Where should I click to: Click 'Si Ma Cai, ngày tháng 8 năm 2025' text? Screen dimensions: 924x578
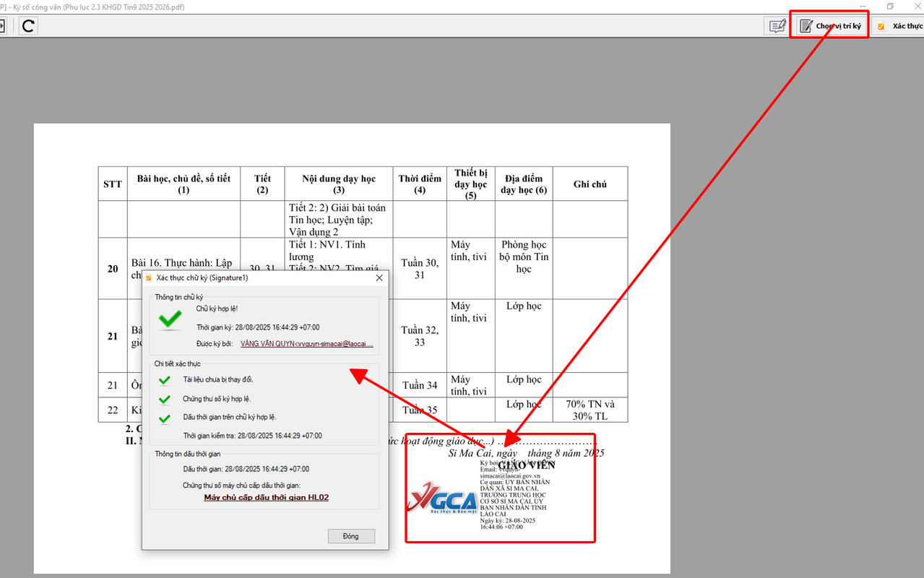(x=527, y=453)
